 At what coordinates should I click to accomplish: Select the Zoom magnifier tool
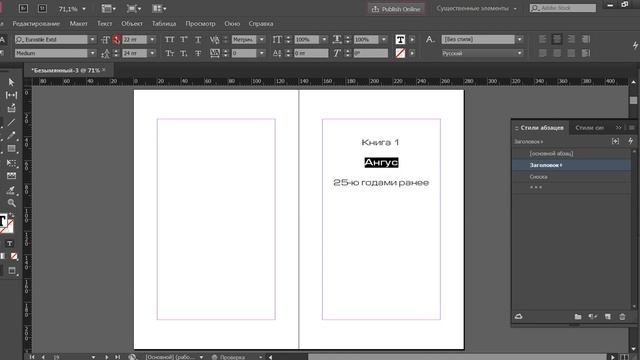[11, 203]
